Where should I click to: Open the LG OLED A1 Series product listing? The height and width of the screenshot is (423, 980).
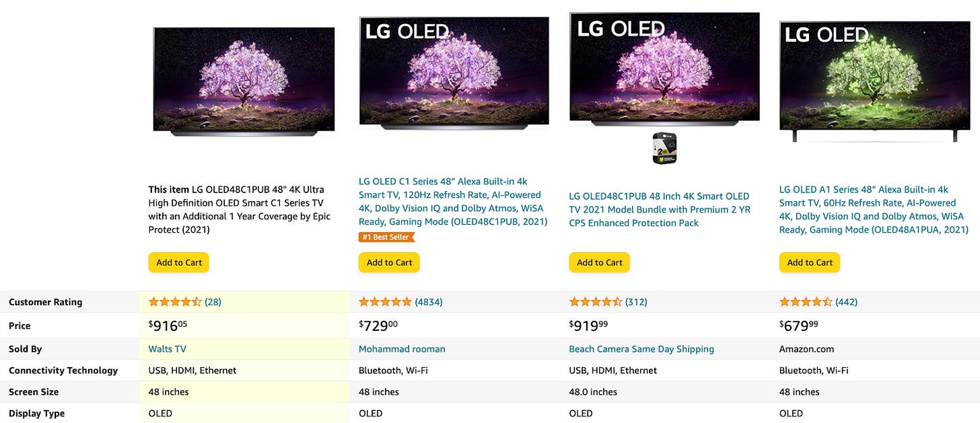(x=872, y=209)
